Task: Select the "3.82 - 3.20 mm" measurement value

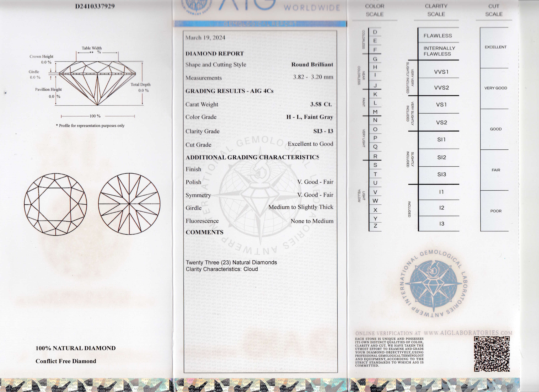Action: click(313, 77)
